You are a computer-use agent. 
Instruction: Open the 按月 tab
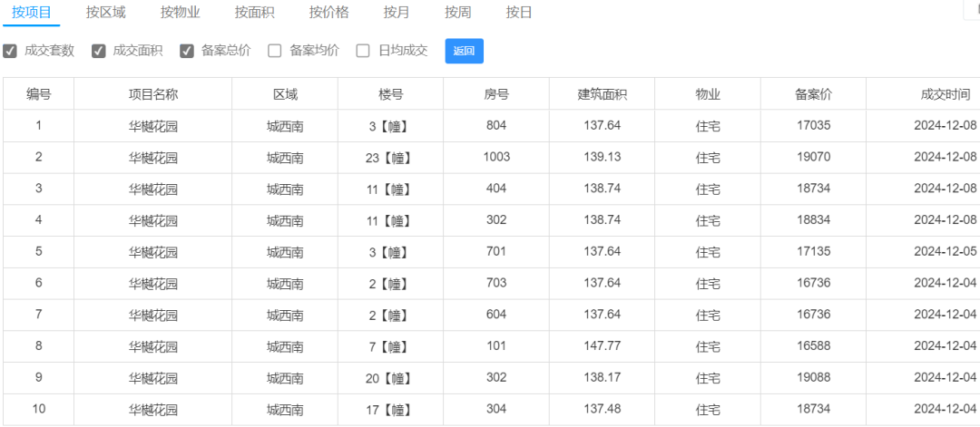pyautogui.click(x=397, y=13)
